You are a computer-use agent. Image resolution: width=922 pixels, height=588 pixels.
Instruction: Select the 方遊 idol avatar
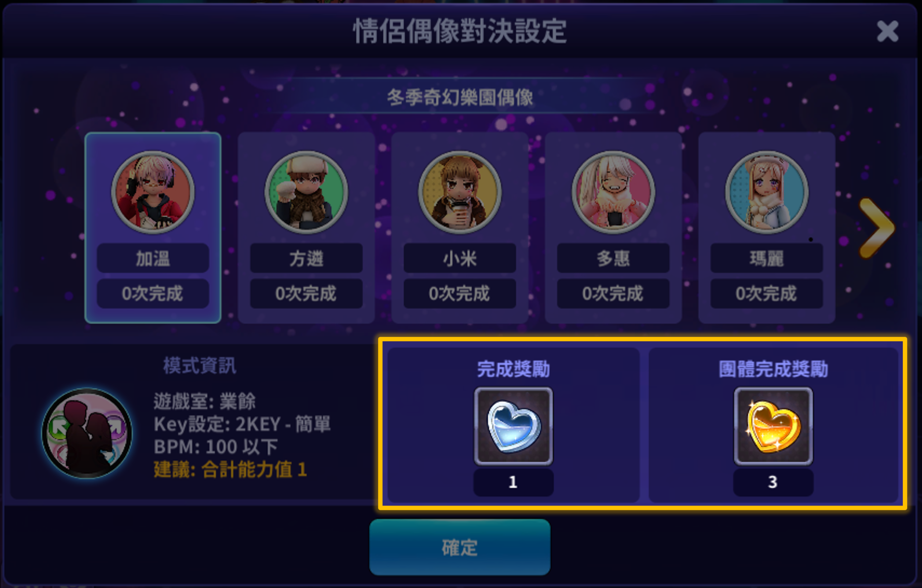[x=306, y=192]
